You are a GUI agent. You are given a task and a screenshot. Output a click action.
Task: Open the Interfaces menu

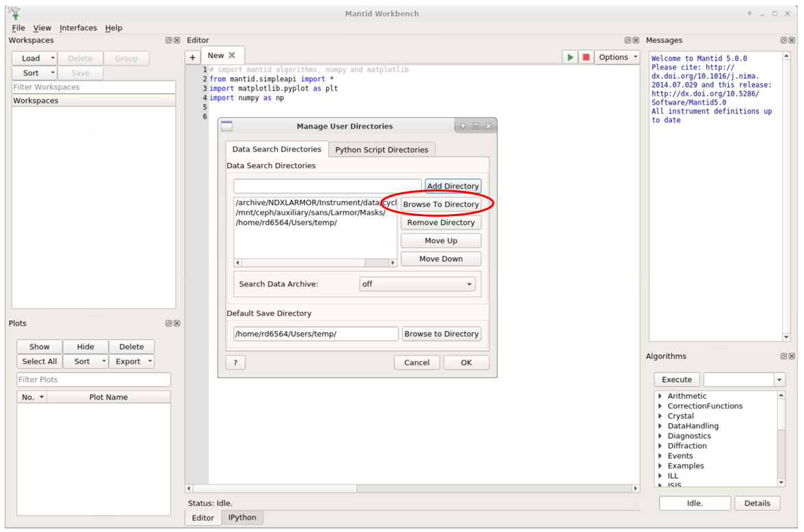click(78, 28)
